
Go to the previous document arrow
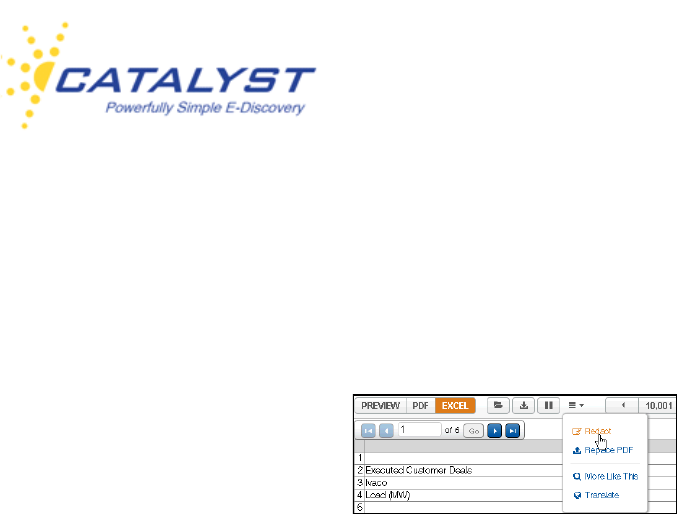pyautogui.click(x=622, y=406)
